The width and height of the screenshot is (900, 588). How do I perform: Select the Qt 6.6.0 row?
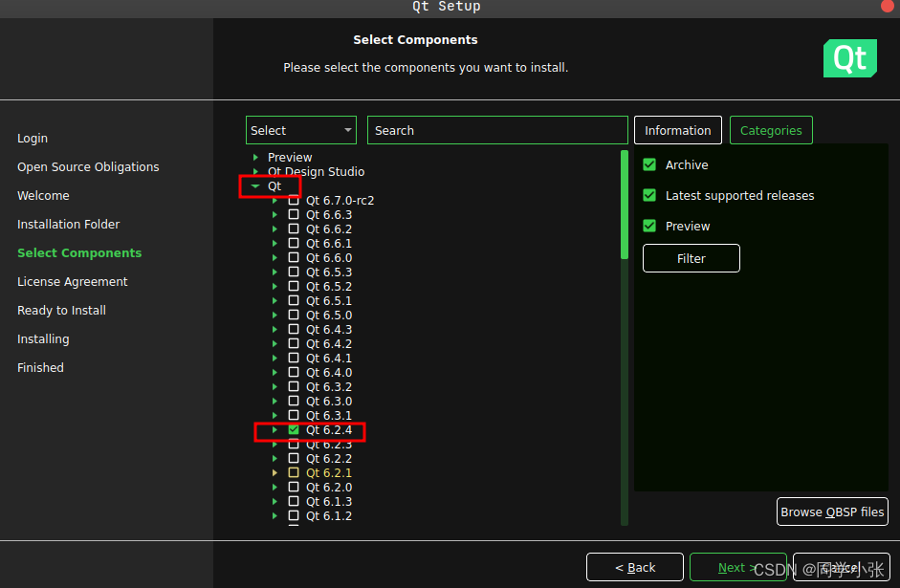click(329, 257)
